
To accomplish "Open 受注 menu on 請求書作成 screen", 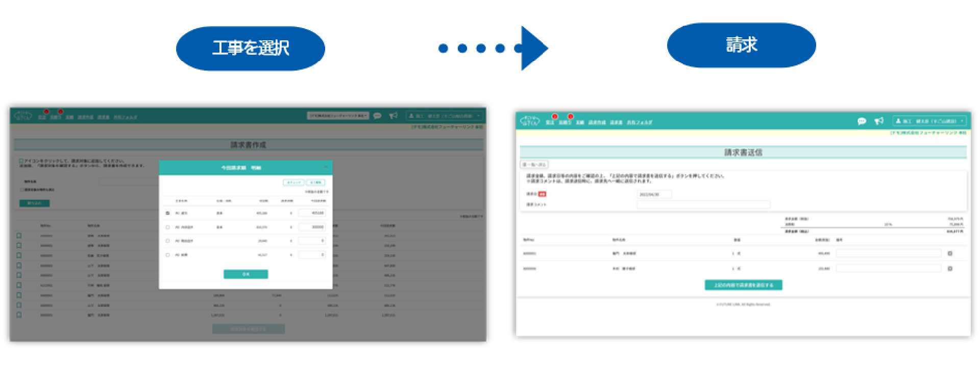I will coord(42,118).
